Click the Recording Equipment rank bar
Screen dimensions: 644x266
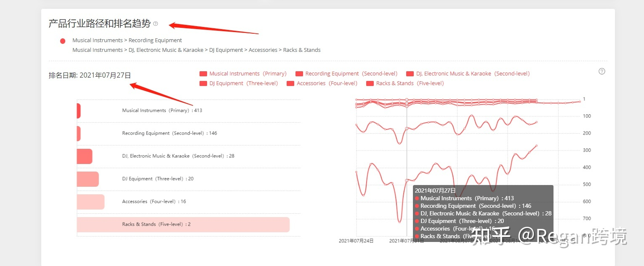click(x=79, y=134)
